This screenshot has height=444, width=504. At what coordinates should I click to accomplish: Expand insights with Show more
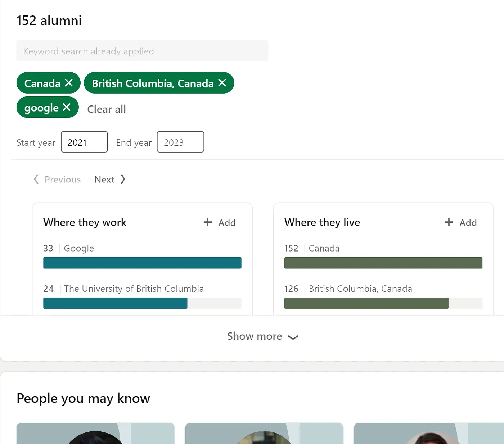[262, 336]
